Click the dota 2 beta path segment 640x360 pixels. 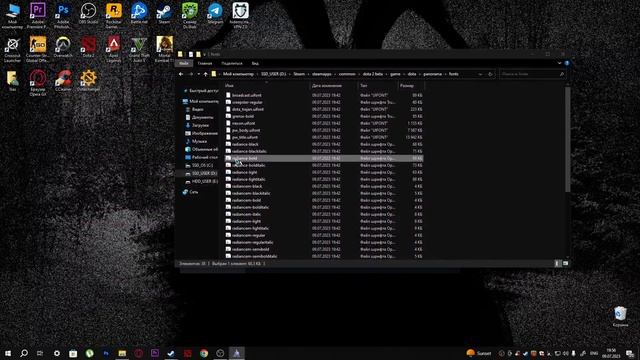pyautogui.click(x=373, y=74)
